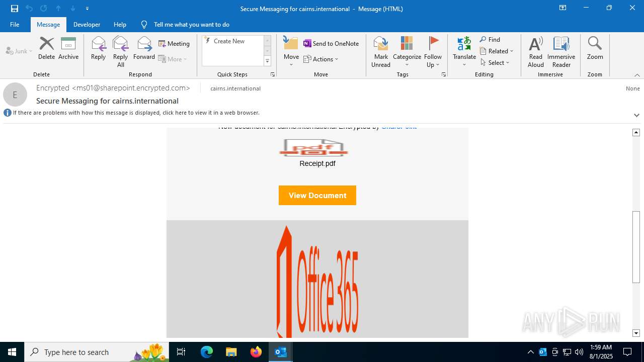Open the Junk dropdown
Screen dimensions: 644x362
(19, 51)
